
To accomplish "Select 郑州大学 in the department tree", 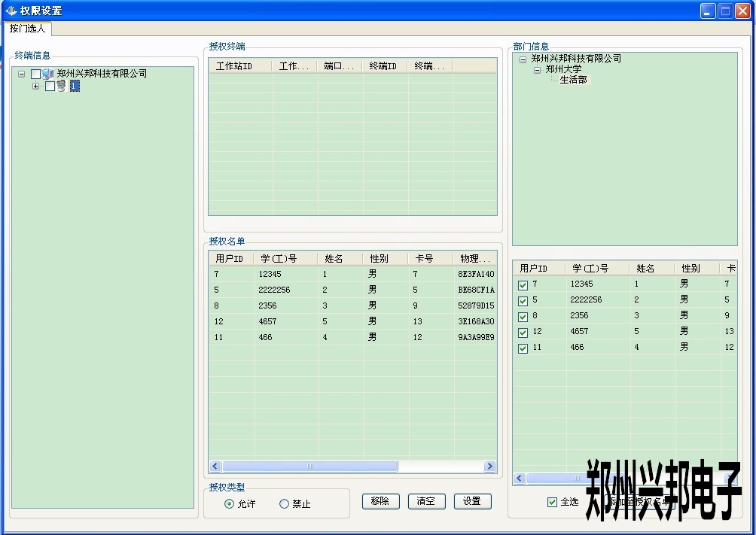I will 563,69.
